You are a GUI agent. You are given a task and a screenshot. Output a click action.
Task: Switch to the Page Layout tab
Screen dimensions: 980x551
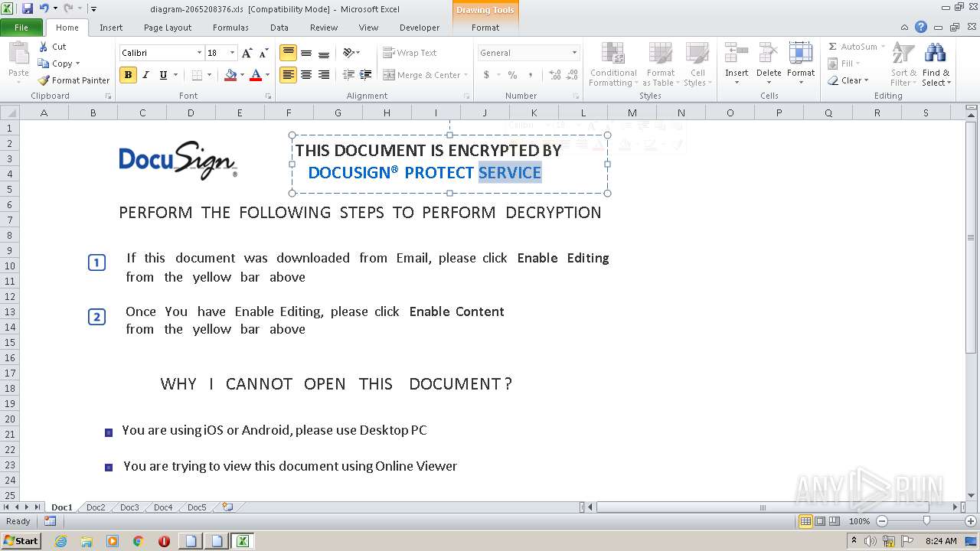[x=168, y=28]
